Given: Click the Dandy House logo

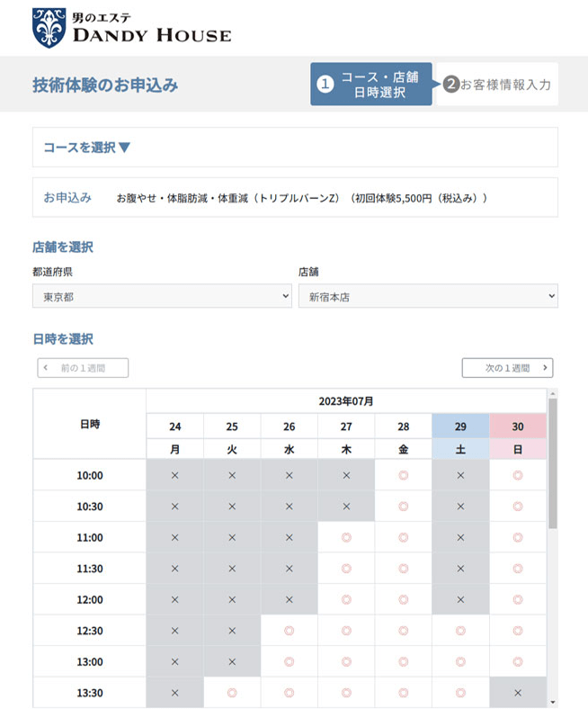Looking at the screenshot, I should tap(131, 27).
